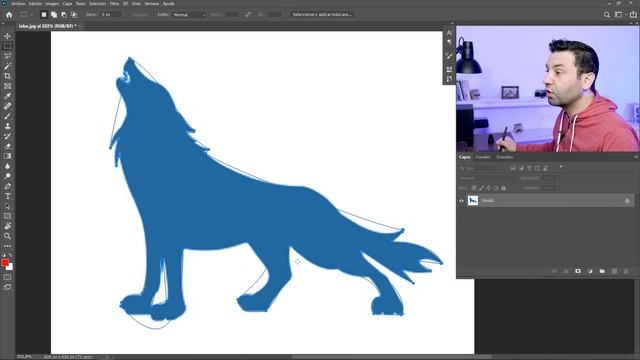Open the workspace switcher icon
Screen dimensions: 640x360
(x=619, y=15)
